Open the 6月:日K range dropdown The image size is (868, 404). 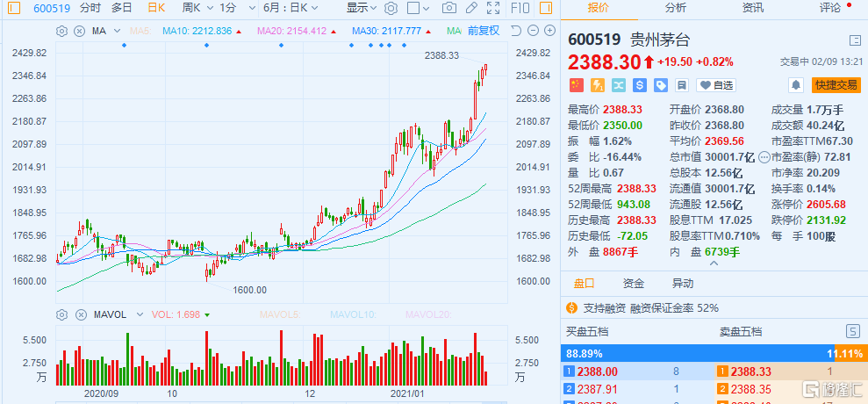291,8
